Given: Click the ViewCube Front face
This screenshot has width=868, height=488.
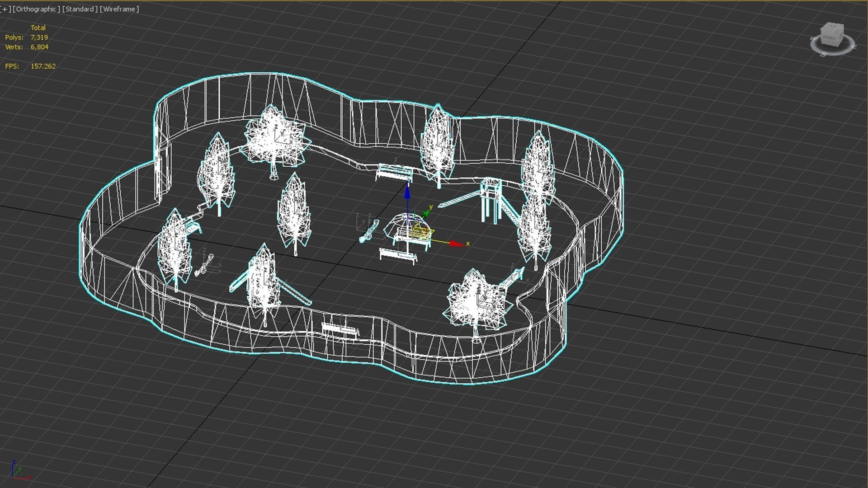Looking at the screenshot, I should tap(830, 38).
